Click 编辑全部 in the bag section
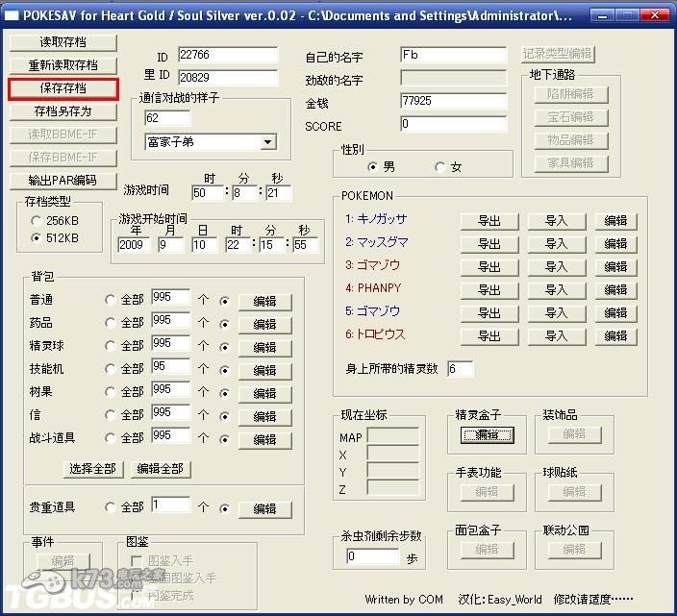The image size is (677, 616). tap(160, 469)
